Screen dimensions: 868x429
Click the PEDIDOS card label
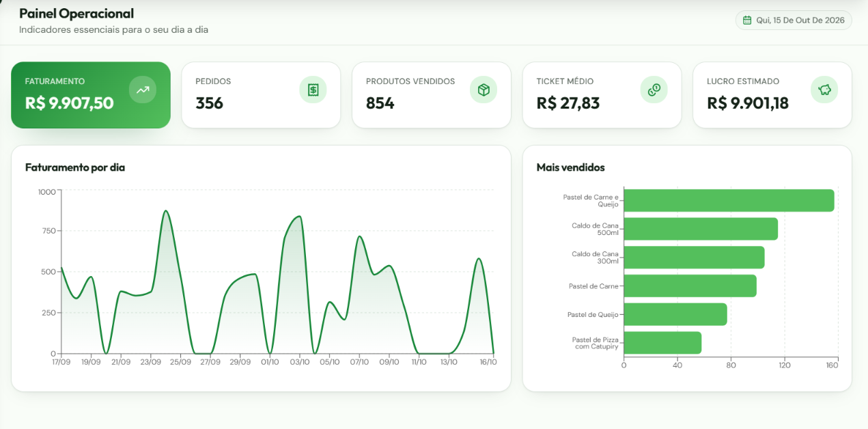[213, 81]
